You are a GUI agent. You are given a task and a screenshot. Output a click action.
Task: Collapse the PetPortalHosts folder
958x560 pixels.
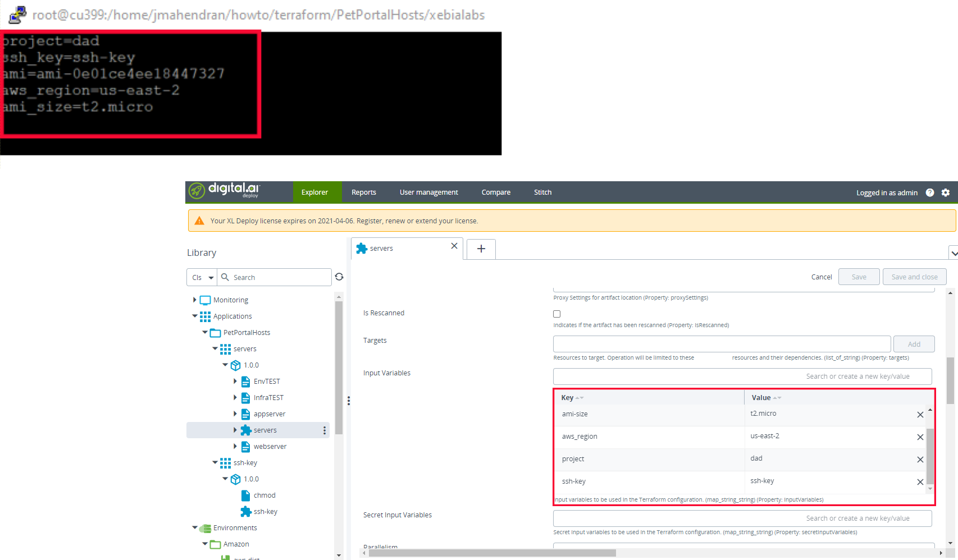point(205,332)
